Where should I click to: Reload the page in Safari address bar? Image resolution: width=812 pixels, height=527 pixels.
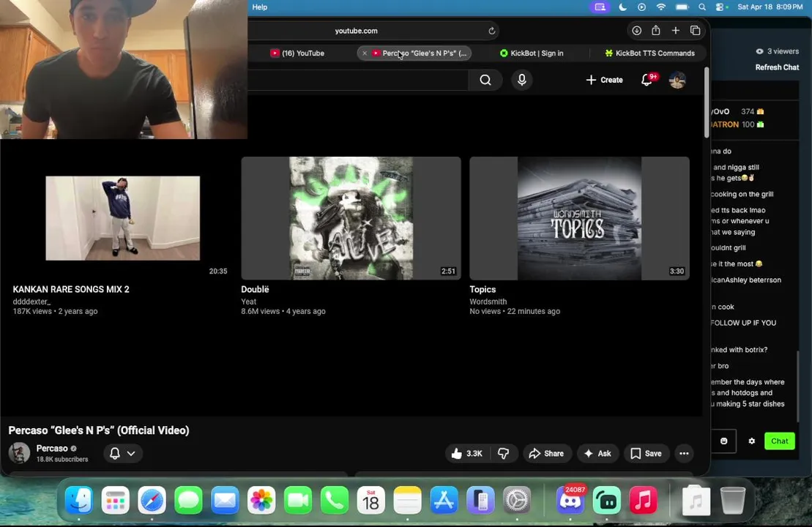pos(492,31)
